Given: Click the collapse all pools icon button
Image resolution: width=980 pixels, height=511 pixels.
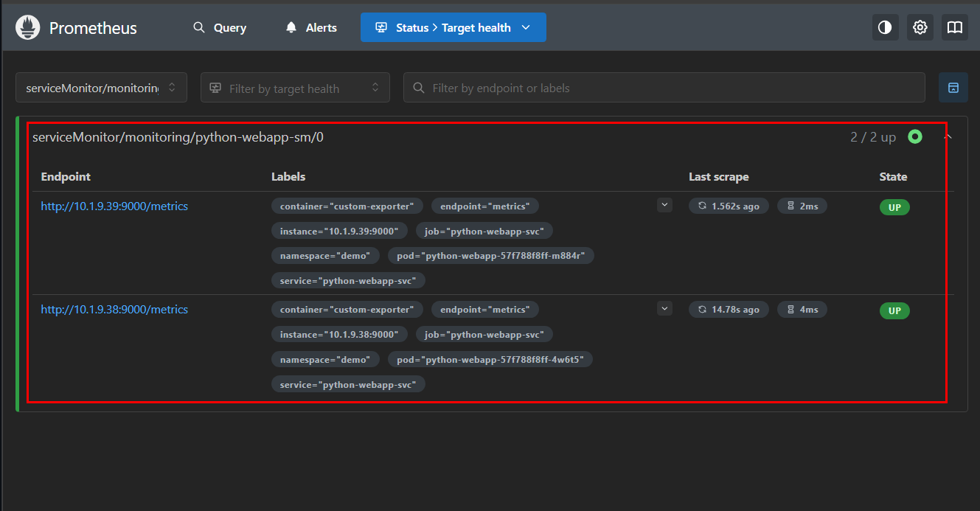Looking at the screenshot, I should click(953, 88).
